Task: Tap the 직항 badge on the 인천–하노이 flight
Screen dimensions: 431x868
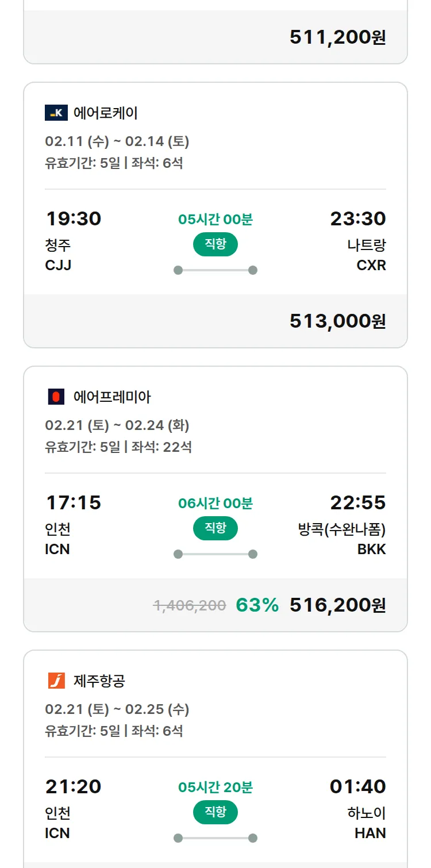Action: [215, 812]
